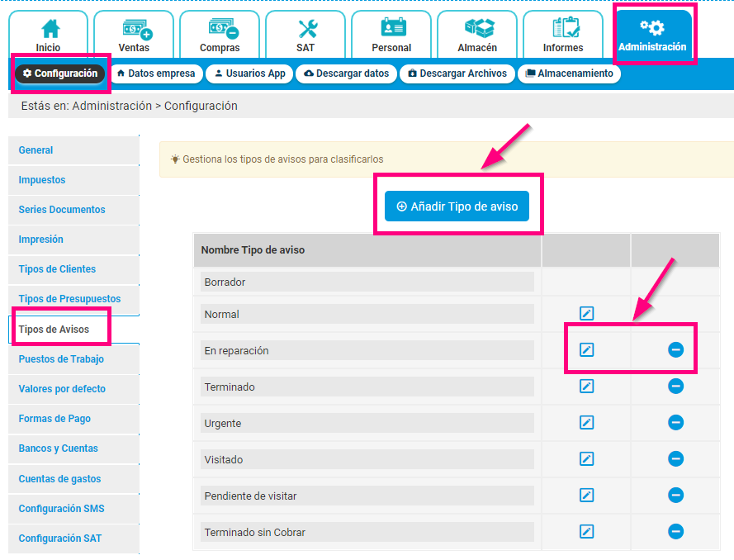
Task: Open Bancos y Cuentas in sidebar
Action: (x=73, y=448)
